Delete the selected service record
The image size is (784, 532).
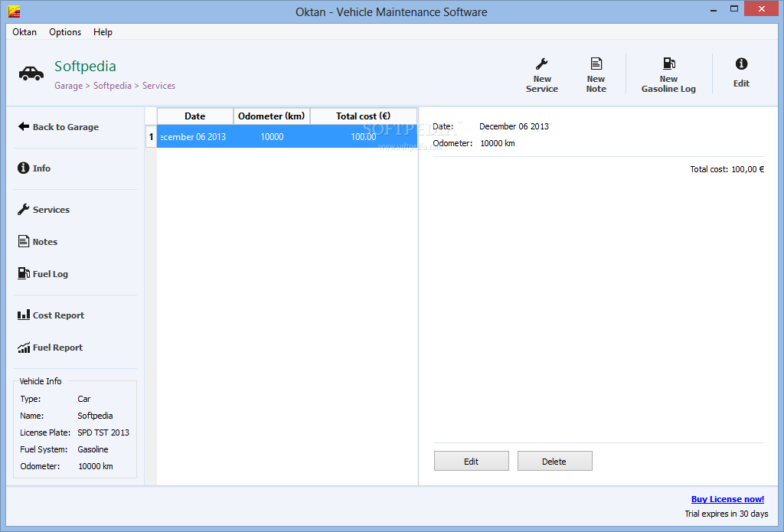[554, 461]
